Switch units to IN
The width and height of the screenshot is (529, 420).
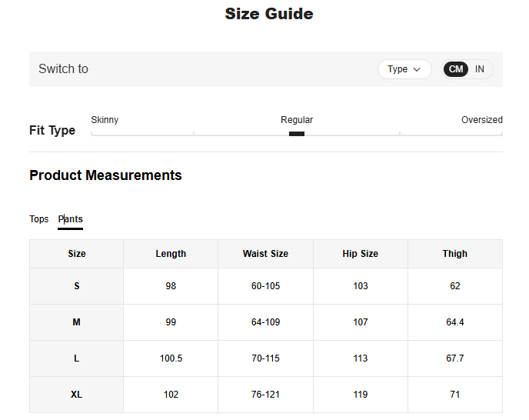pos(480,69)
